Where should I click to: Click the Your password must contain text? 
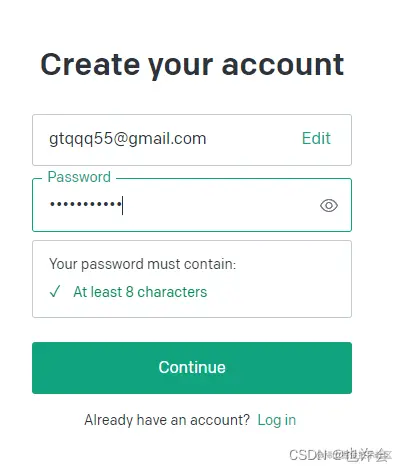click(142, 264)
